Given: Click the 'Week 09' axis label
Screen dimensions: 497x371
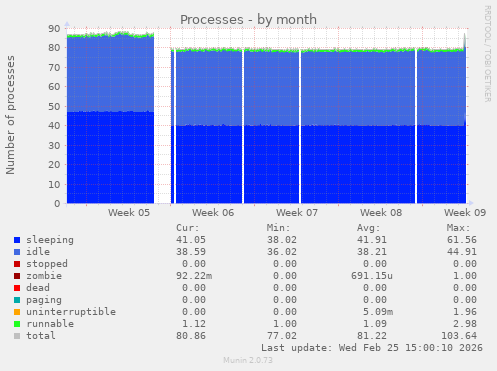Looking at the screenshot, I should [x=465, y=213].
